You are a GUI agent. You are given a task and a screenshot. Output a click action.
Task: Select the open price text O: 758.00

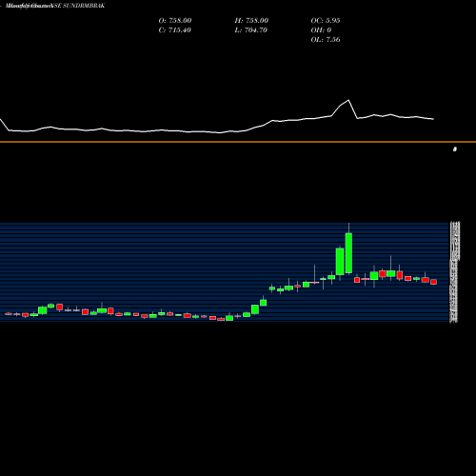(175, 21)
